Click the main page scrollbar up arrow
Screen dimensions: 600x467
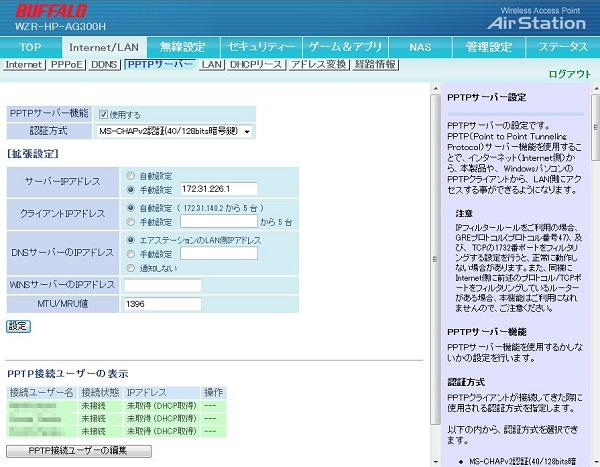tap(435, 88)
